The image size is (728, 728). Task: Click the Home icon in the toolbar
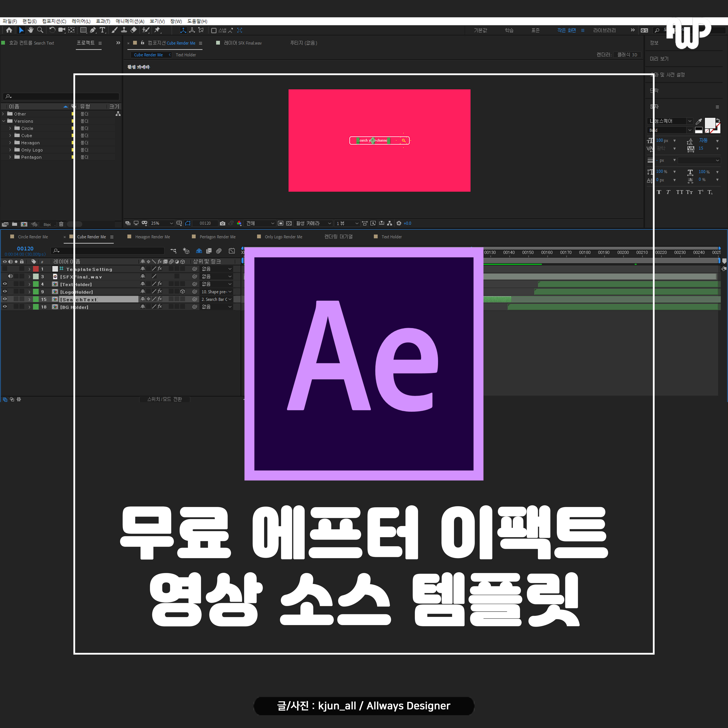click(9, 30)
